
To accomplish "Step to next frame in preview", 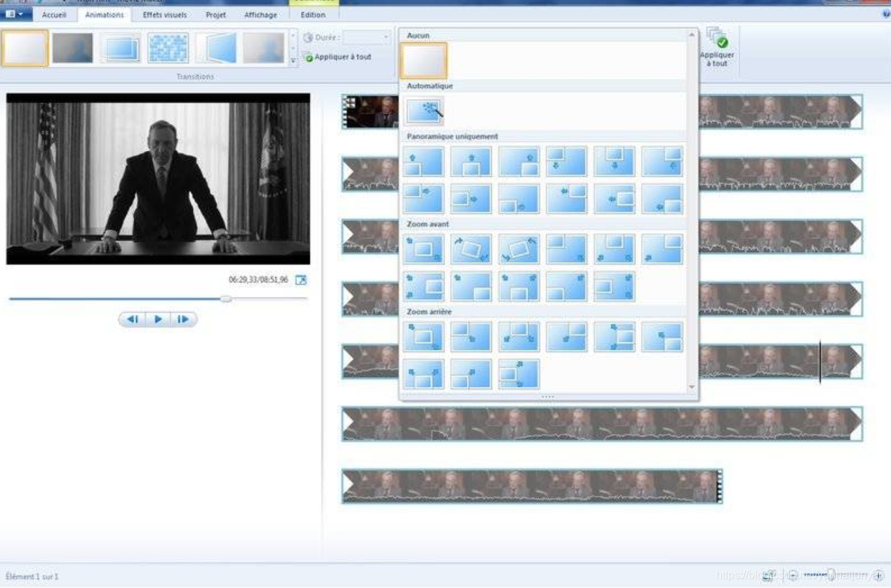I will tap(183, 319).
